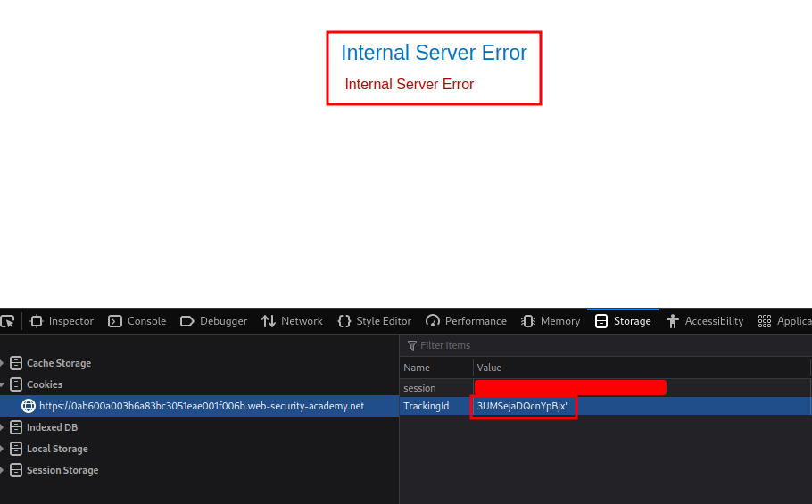Select the Indexed DB entry

52,427
